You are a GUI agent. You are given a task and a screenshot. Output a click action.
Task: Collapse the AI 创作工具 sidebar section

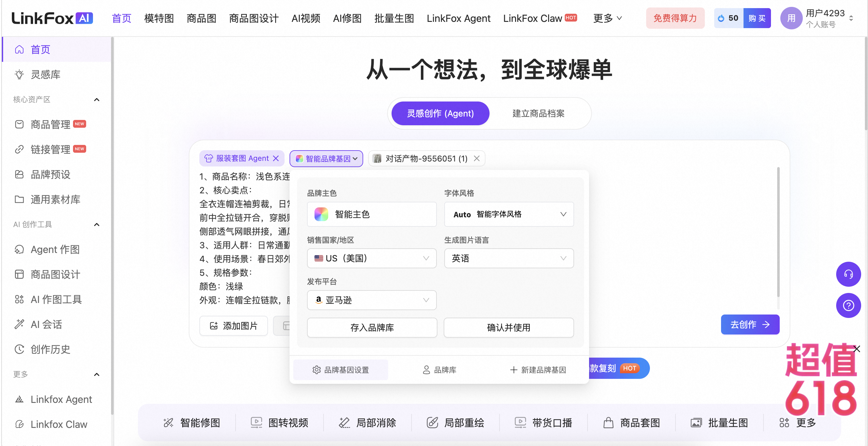(x=97, y=224)
